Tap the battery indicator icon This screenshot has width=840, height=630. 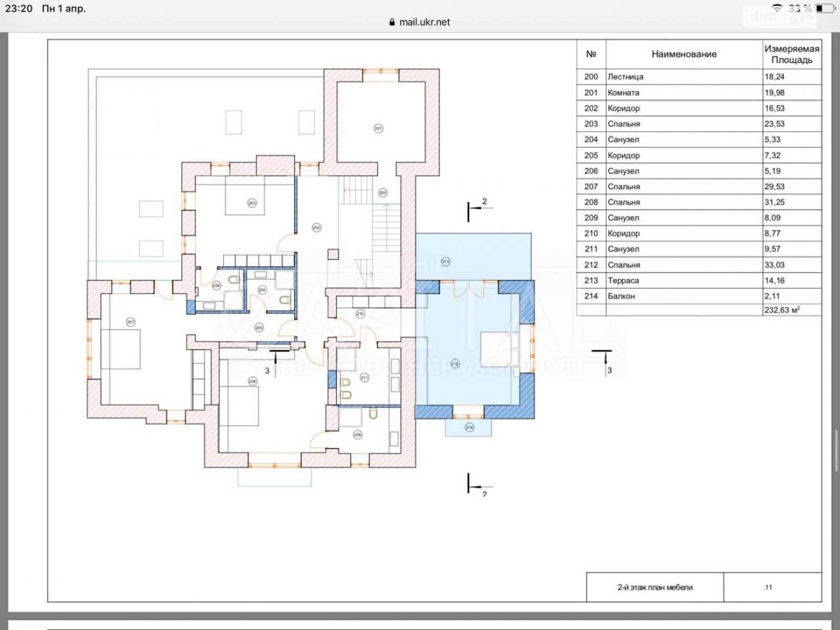pos(824,8)
